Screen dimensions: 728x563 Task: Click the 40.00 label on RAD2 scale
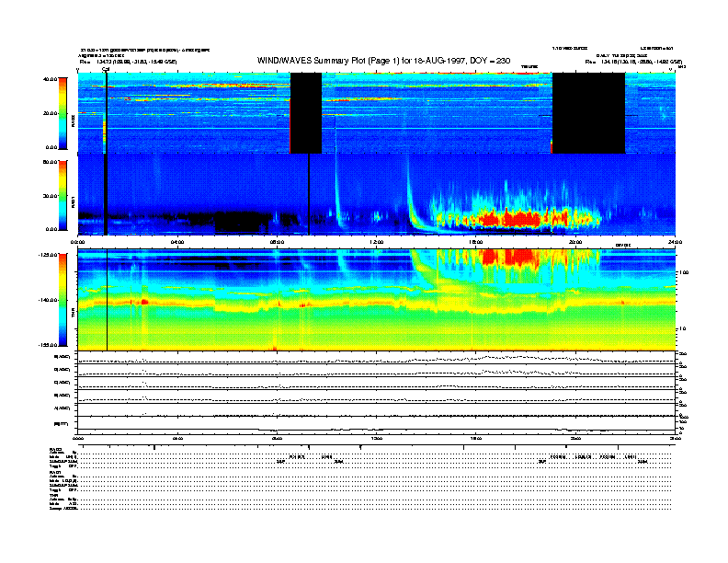click(50, 79)
